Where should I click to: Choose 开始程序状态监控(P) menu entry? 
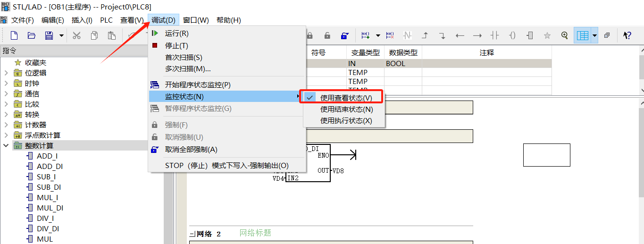[x=227, y=85]
